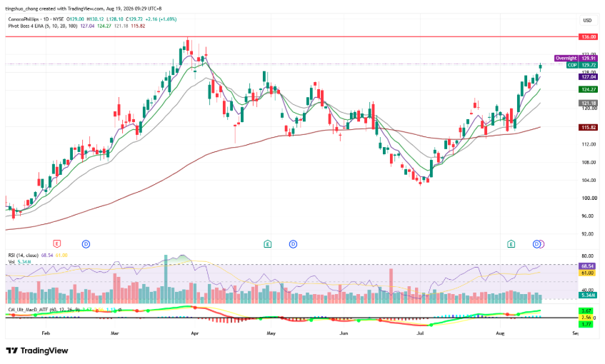This screenshot has width=605, height=364.
Task: Click the green earnings E marker in August
Action: (x=511, y=243)
